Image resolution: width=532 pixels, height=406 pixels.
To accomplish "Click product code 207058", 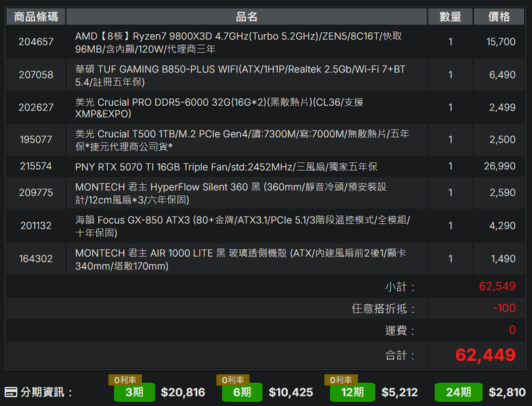I will pos(36,74).
